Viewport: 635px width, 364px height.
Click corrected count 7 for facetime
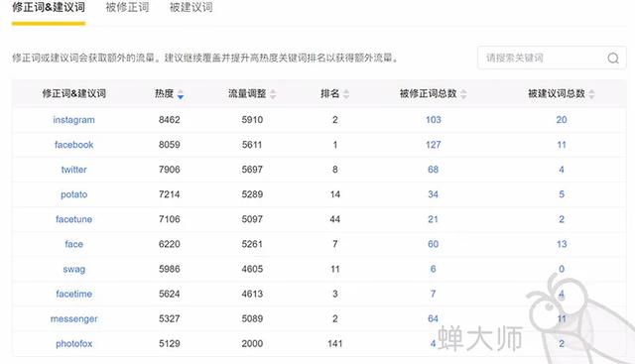[433, 294]
